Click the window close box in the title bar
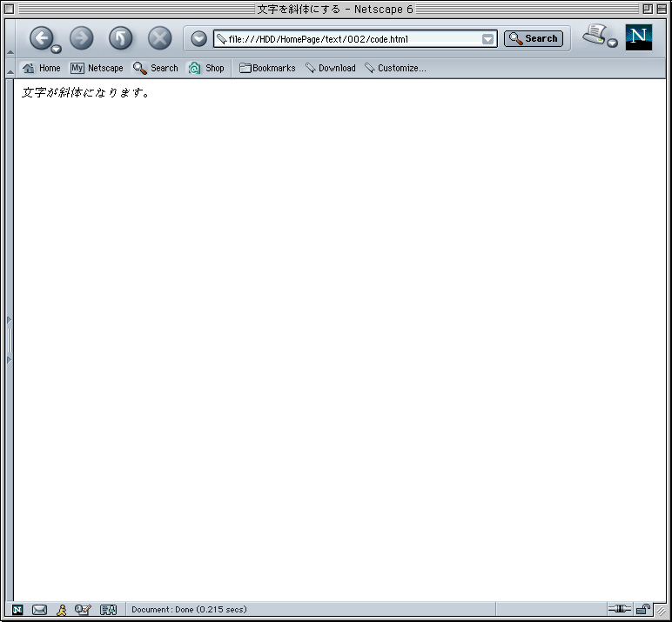 [9, 9]
